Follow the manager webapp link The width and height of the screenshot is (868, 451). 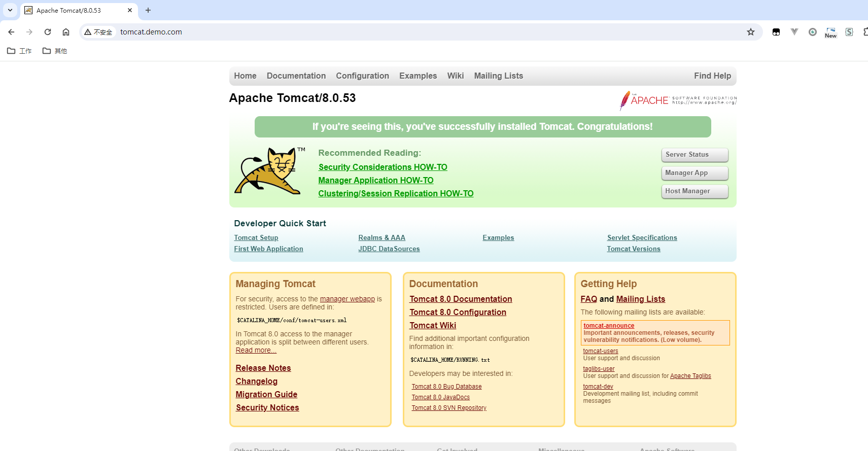[x=348, y=299]
